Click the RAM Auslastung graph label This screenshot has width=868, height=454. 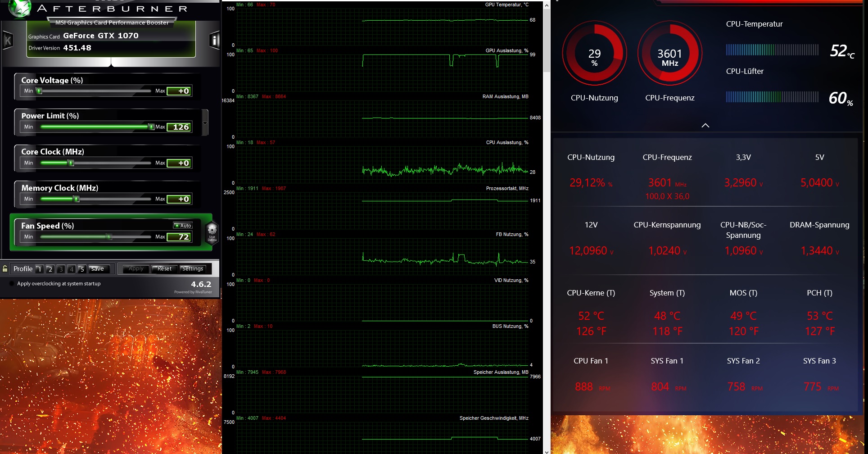tap(505, 96)
